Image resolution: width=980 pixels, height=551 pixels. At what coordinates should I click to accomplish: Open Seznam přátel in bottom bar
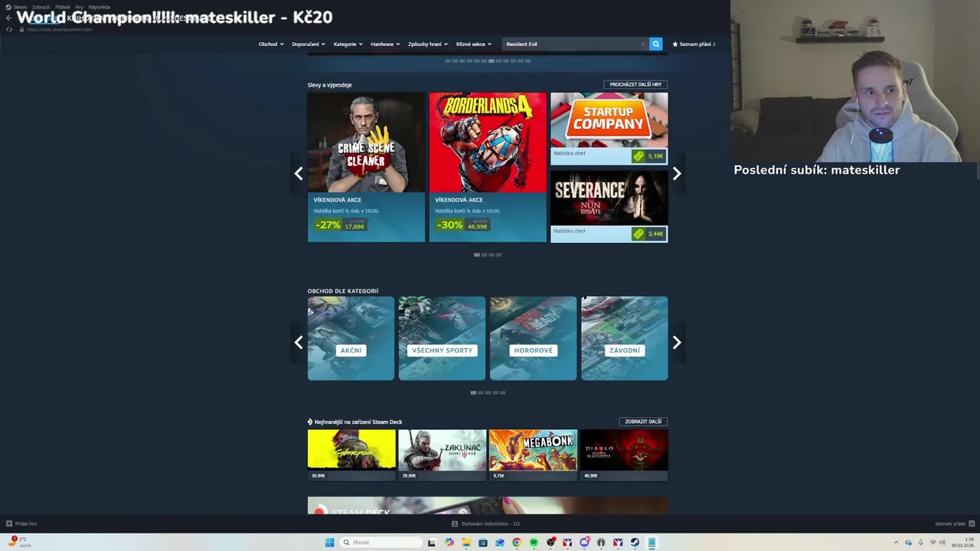click(x=950, y=523)
